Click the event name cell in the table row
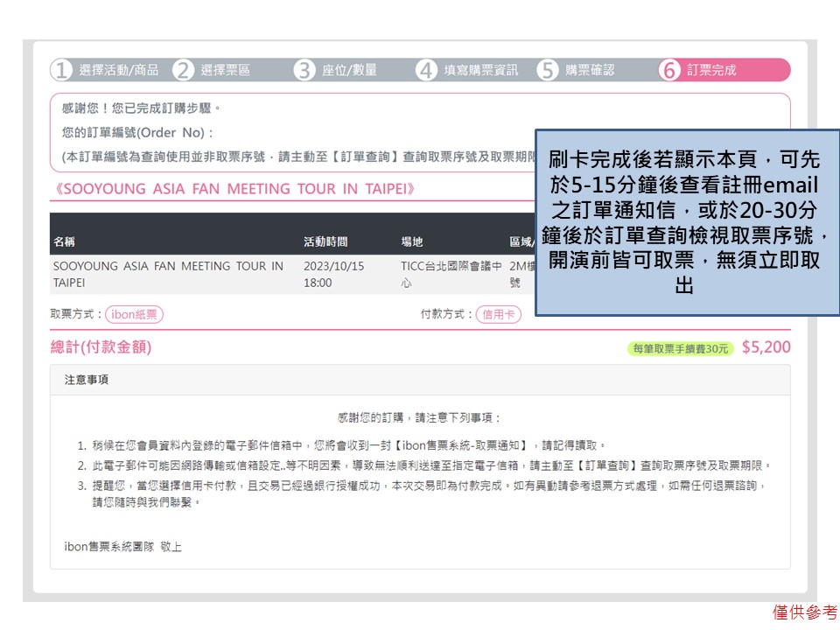 pos(168,274)
